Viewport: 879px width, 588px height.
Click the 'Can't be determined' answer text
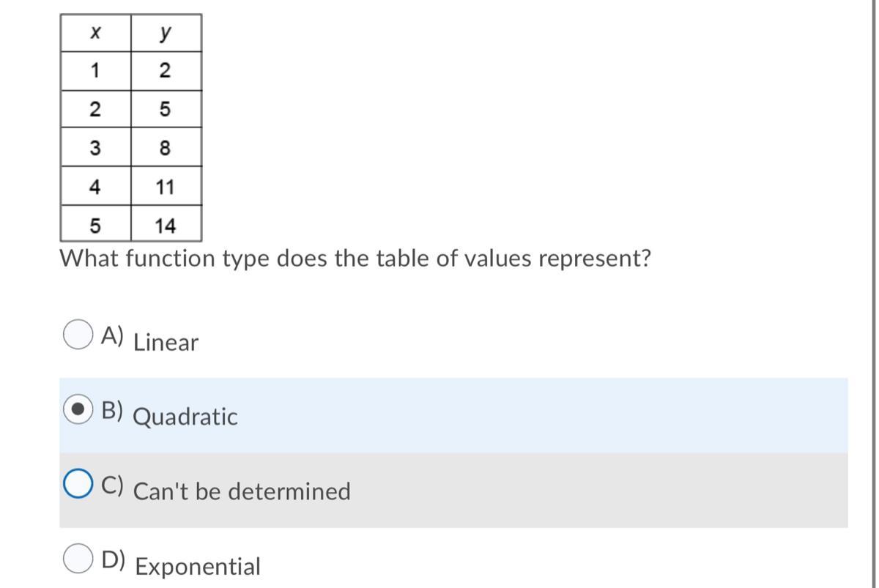pos(242,491)
